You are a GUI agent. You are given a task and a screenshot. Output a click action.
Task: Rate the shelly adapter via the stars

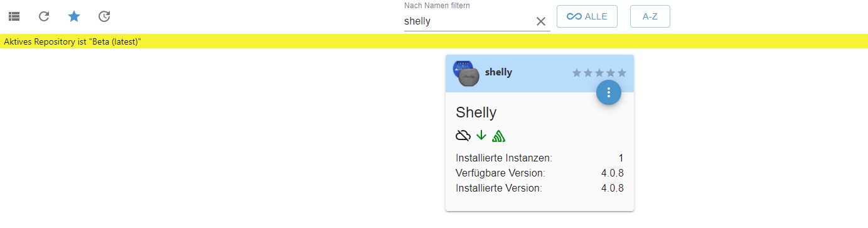(x=599, y=73)
